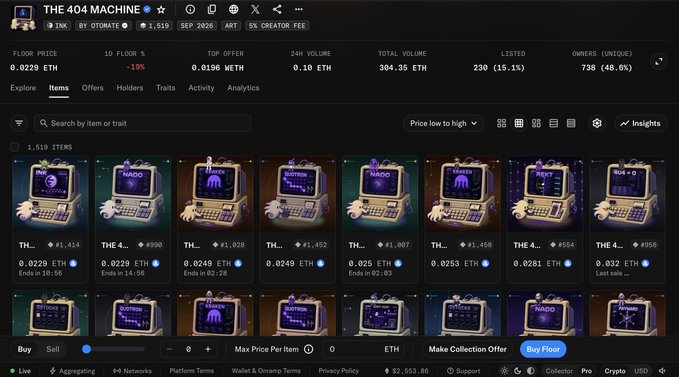Expand stats panel icon
679x377 pixels.
tap(659, 61)
